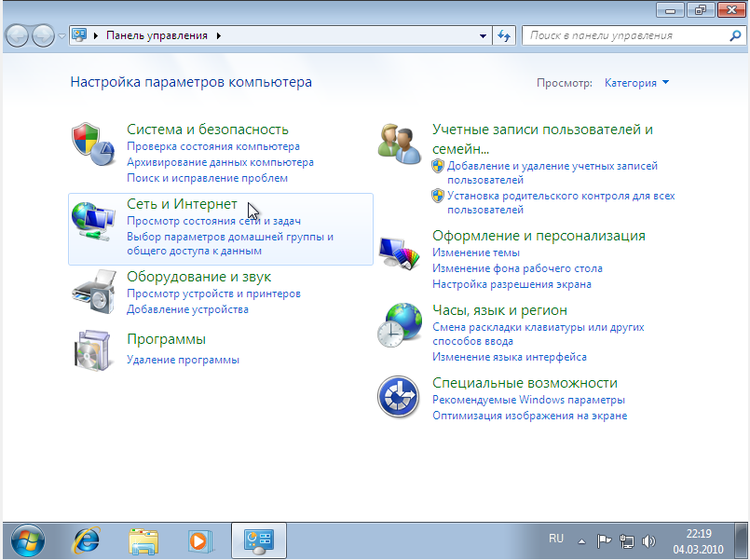
Task: Expand the Категория view dropdown
Action: coord(637,83)
